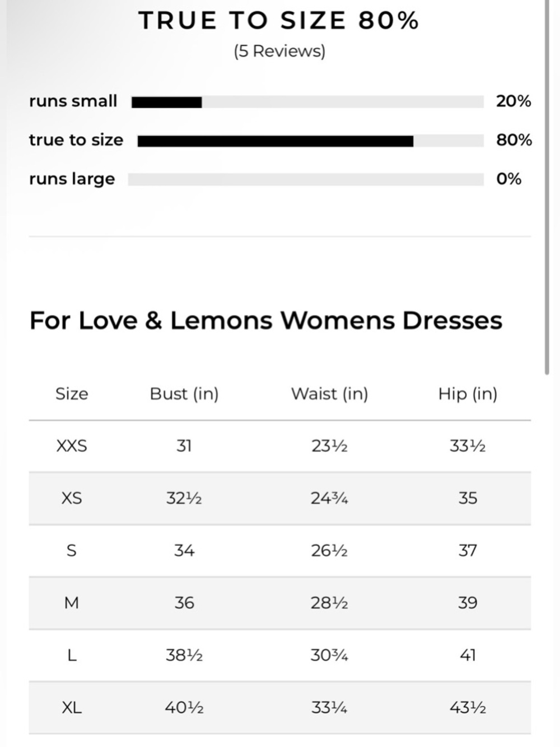
Task: Select the 5 Reviews text
Action: [279, 51]
